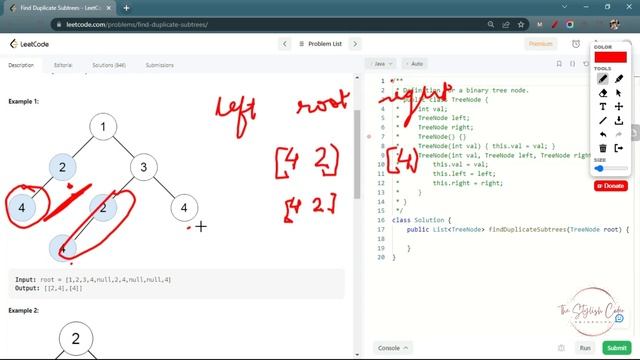
Task: Click the class Solution code line
Action: (x=421, y=220)
